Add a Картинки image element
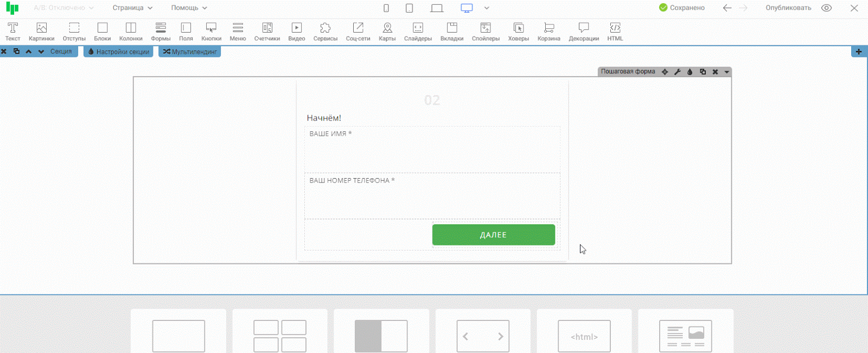This screenshot has height=353, width=868. (x=41, y=31)
